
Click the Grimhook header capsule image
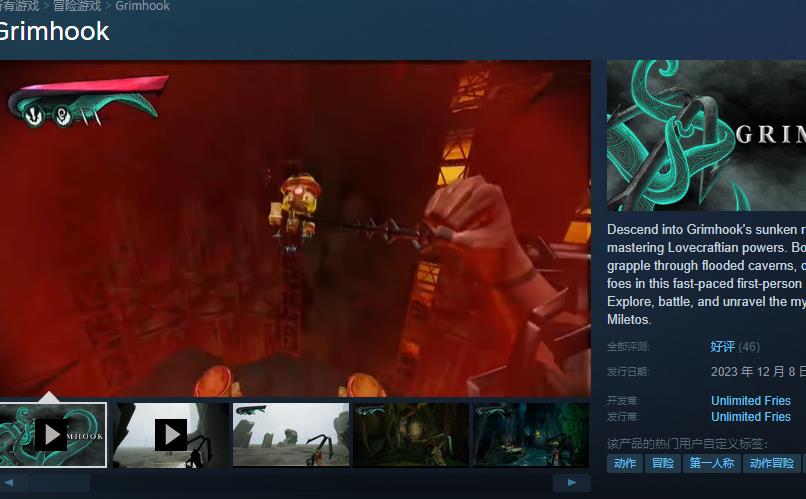(x=706, y=136)
